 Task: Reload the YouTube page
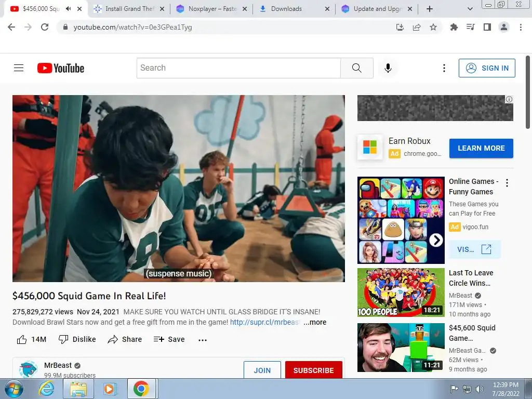45,27
